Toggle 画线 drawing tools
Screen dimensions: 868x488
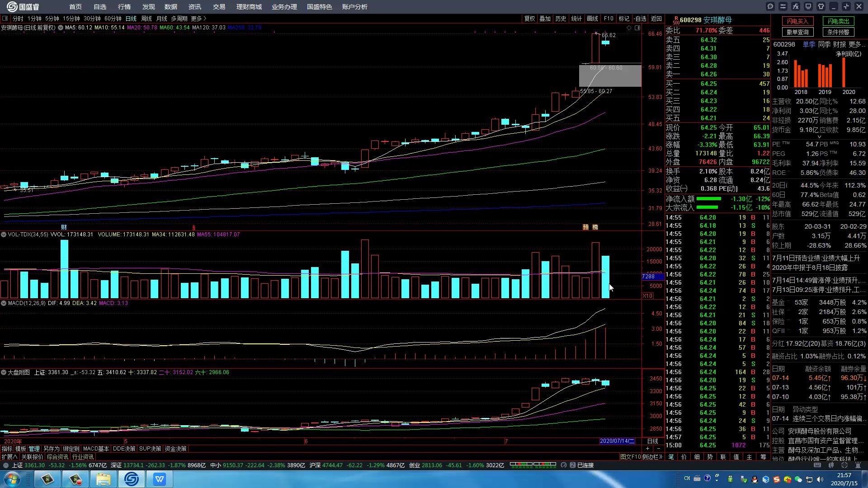click(592, 19)
